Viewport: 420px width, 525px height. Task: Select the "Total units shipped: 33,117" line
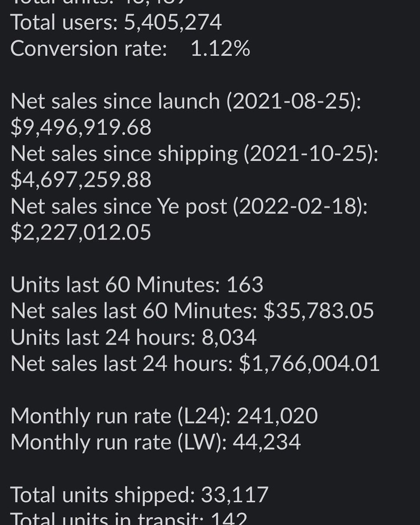click(139, 494)
